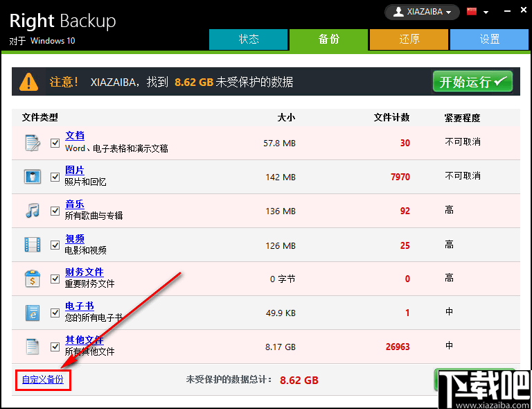Viewport: 532px width, 409px height.
Task: Click the 57.8 MB size value
Action: pos(280,143)
